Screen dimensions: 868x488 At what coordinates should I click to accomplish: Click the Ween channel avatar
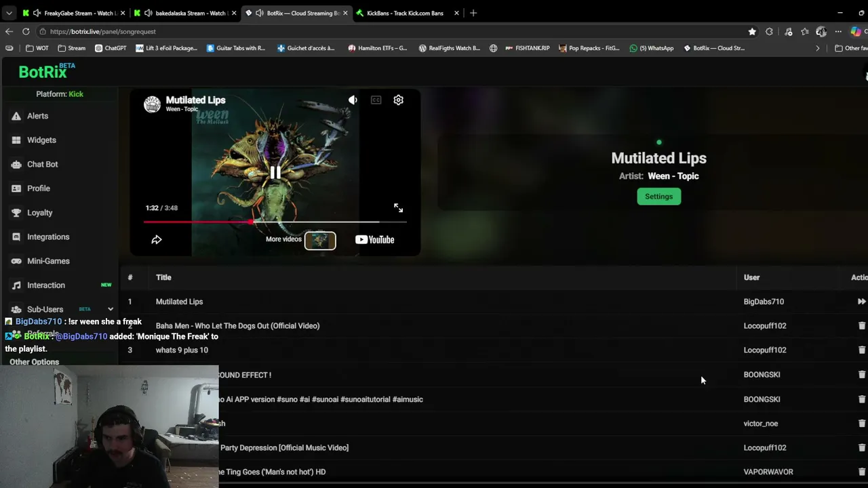(152, 104)
